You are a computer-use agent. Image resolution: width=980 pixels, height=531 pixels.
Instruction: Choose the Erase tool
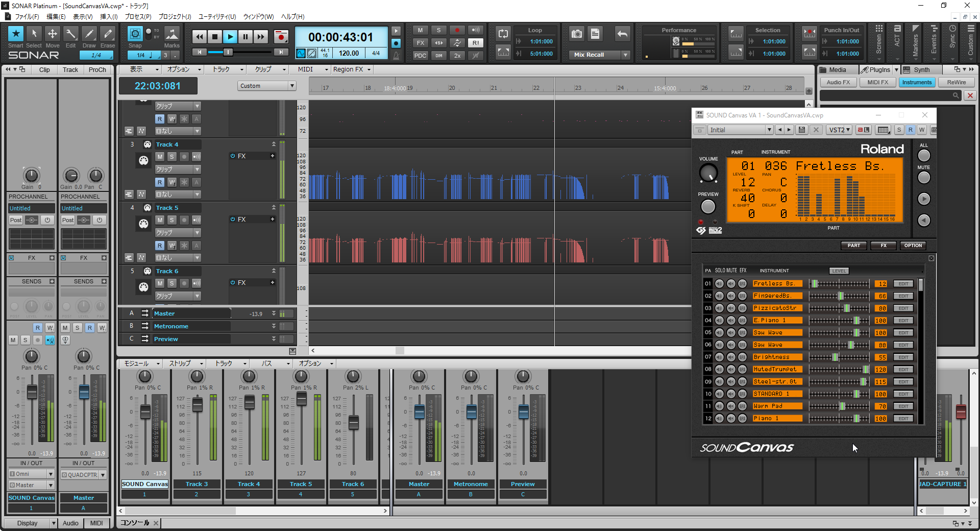pyautogui.click(x=108, y=34)
